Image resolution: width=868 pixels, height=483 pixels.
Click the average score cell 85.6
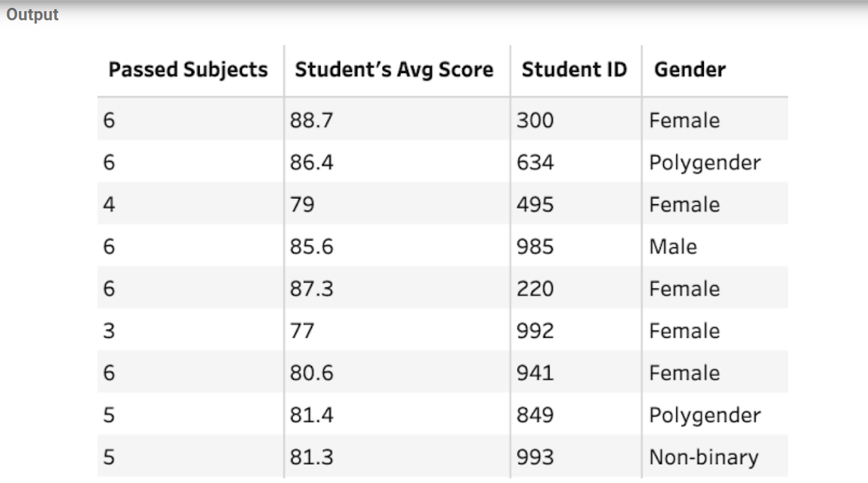[311, 247]
